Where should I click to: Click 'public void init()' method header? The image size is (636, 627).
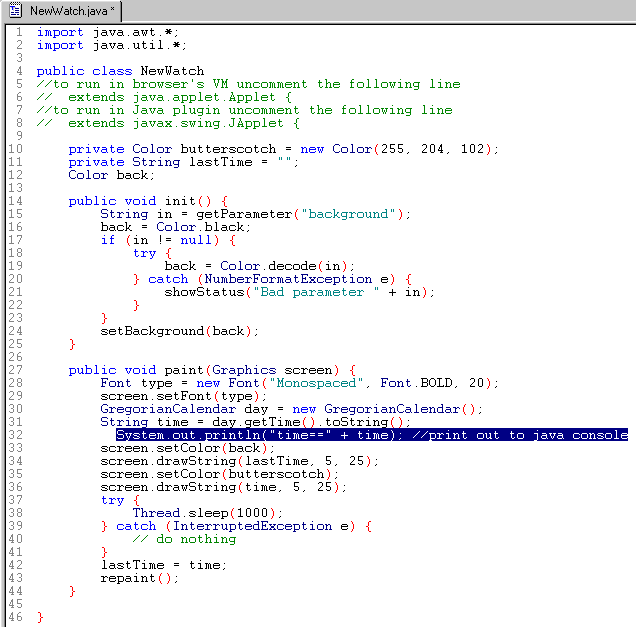[x=148, y=201]
